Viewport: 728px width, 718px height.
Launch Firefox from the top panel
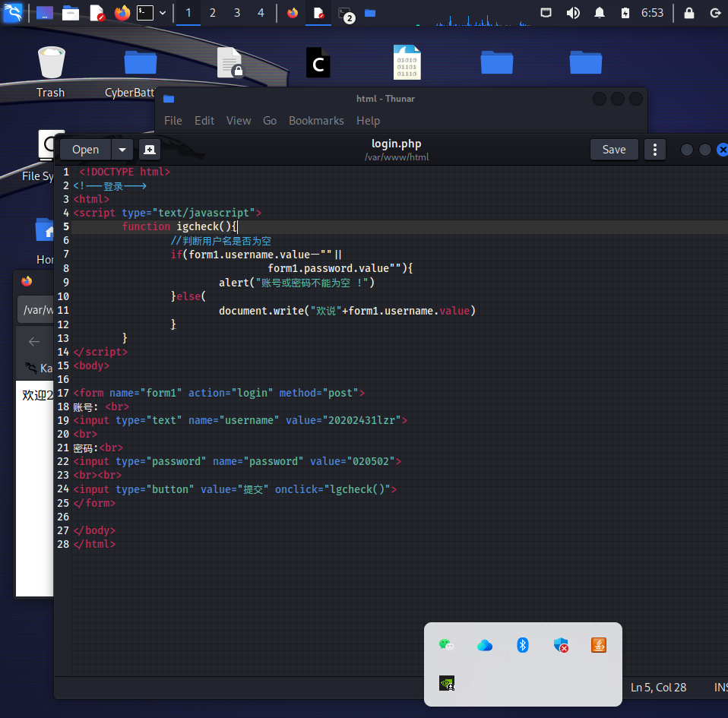(122, 13)
